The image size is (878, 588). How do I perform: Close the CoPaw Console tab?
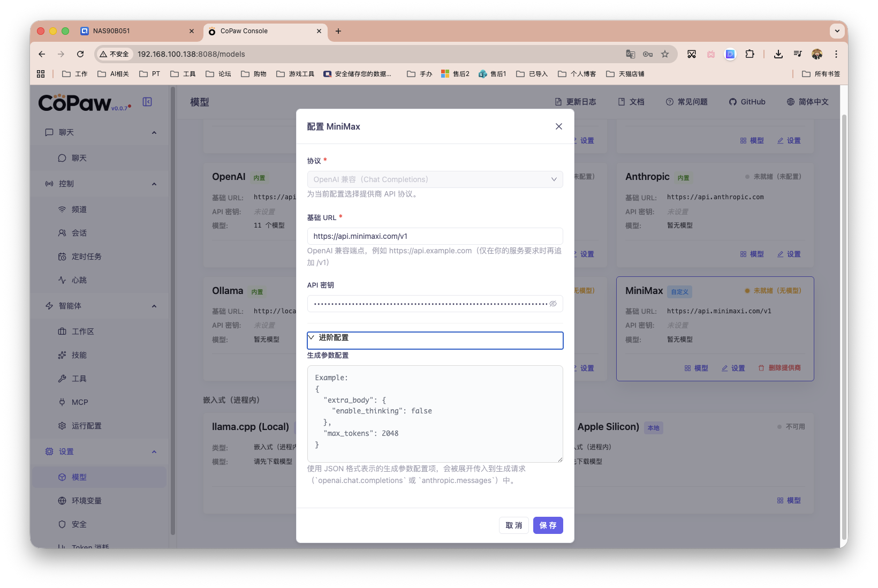point(319,31)
